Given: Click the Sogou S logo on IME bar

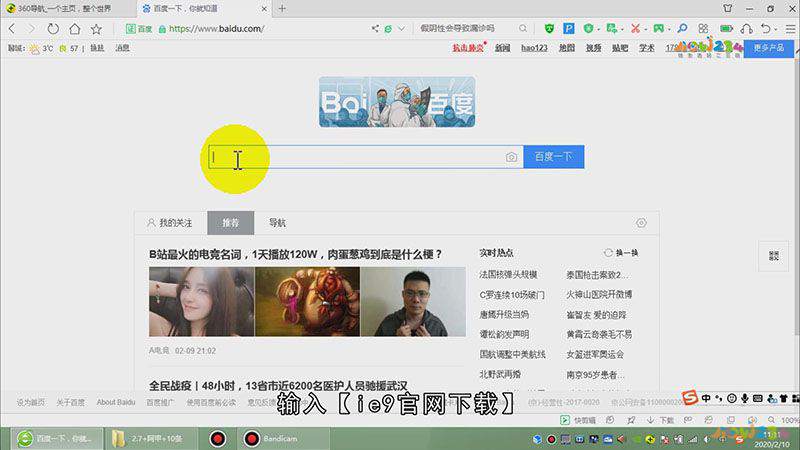Looking at the screenshot, I should click(x=690, y=397).
